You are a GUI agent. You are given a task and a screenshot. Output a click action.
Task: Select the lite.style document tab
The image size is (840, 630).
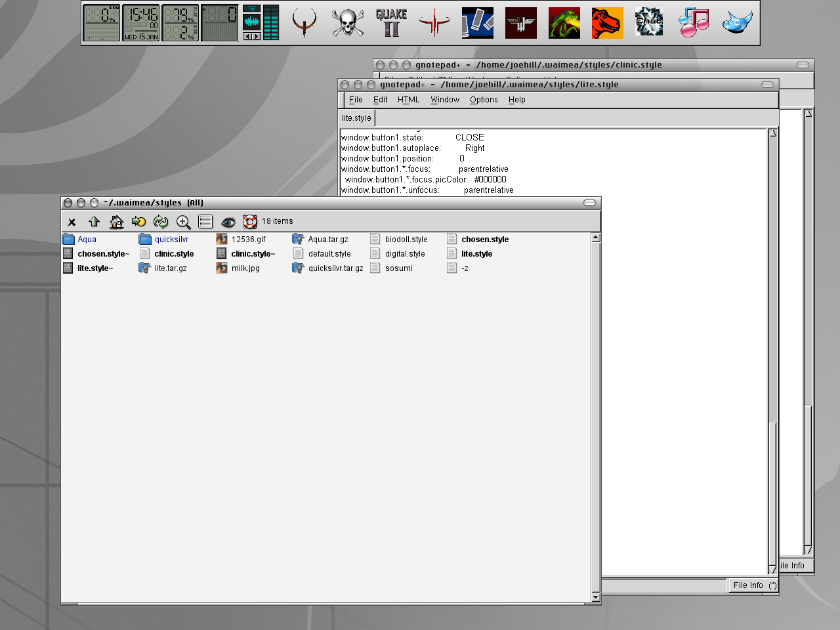[356, 118]
